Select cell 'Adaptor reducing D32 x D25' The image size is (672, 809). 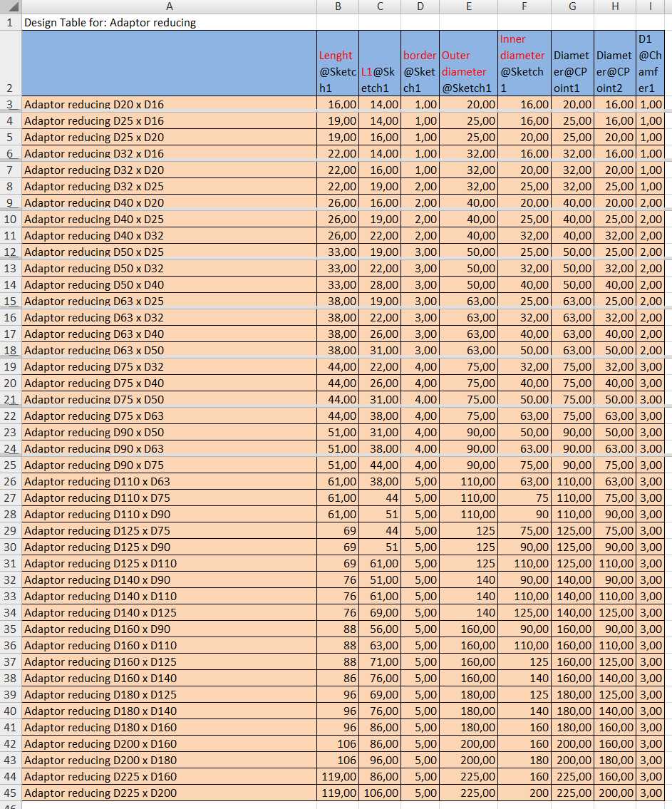(169, 186)
